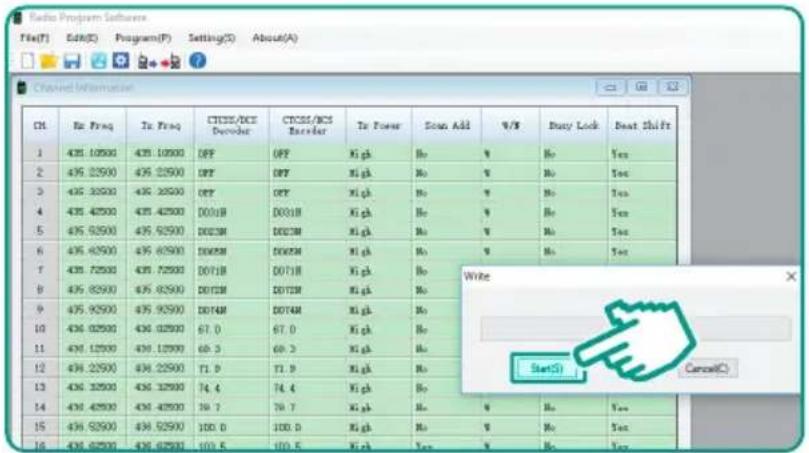
Task: Click the Tx Power column header
Action: click(x=379, y=125)
